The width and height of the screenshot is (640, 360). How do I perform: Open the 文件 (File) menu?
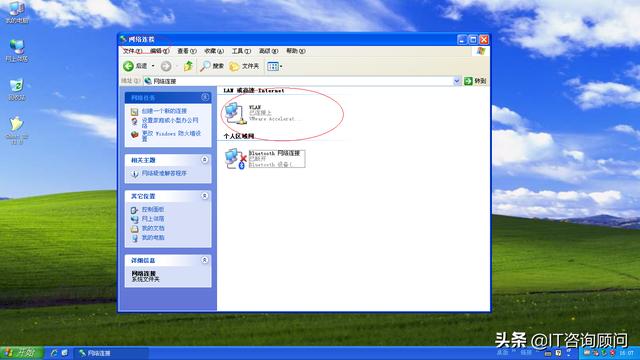[x=132, y=51]
